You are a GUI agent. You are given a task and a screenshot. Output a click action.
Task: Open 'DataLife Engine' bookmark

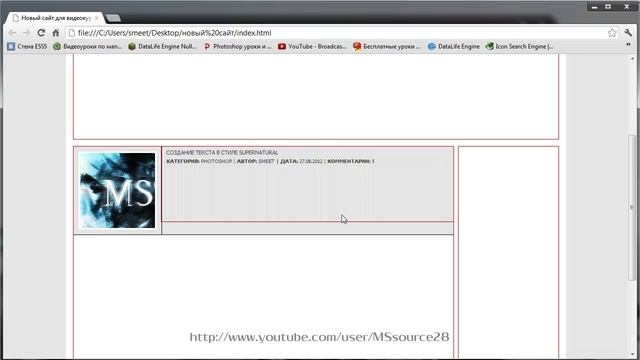(x=453, y=47)
